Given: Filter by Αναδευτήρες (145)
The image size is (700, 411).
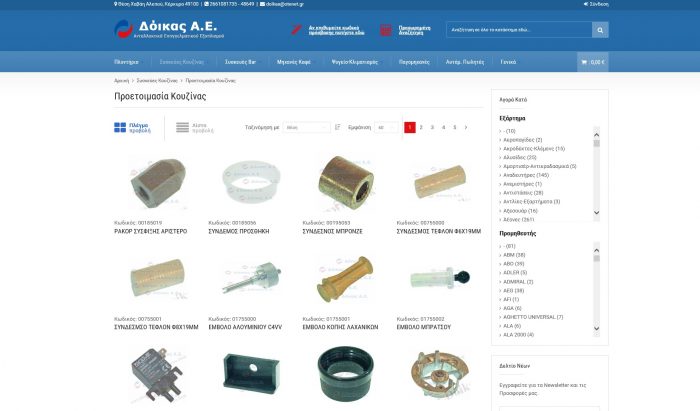Looking at the screenshot, I should pos(525,175).
